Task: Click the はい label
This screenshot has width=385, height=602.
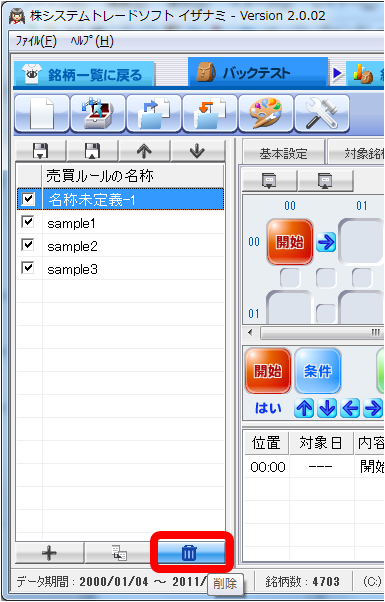Action: click(268, 408)
